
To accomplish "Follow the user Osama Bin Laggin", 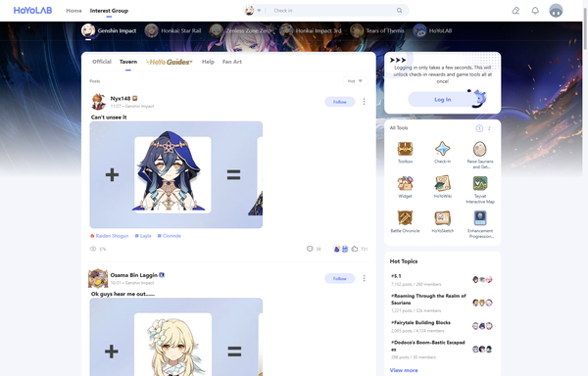I will 340,278.
